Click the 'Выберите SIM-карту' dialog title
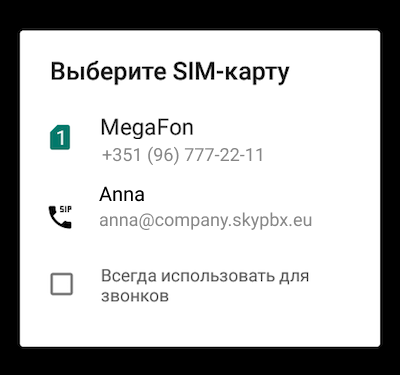The width and height of the screenshot is (400, 375). [170, 72]
